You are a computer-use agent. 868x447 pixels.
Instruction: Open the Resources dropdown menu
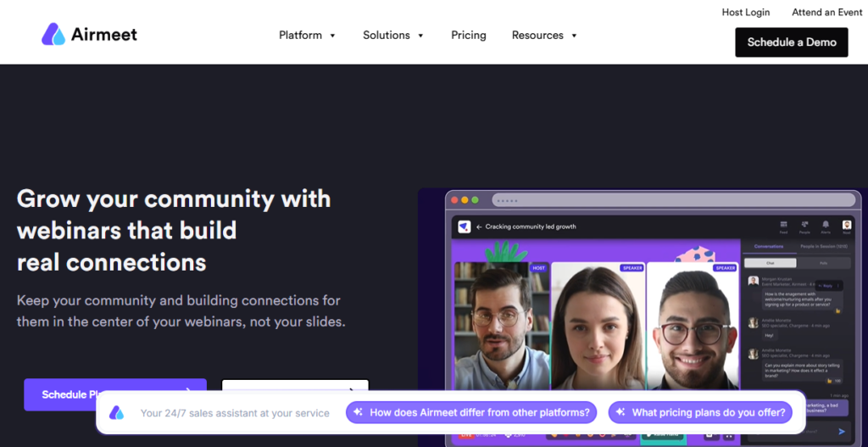coord(544,36)
